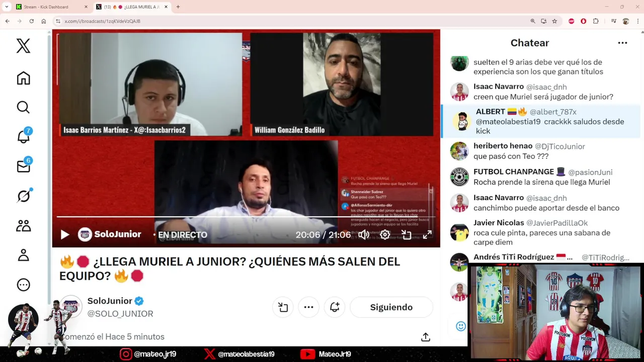This screenshot has height=362, width=644.
Task: Open heriberto henao chat username
Action: [503, 146]
